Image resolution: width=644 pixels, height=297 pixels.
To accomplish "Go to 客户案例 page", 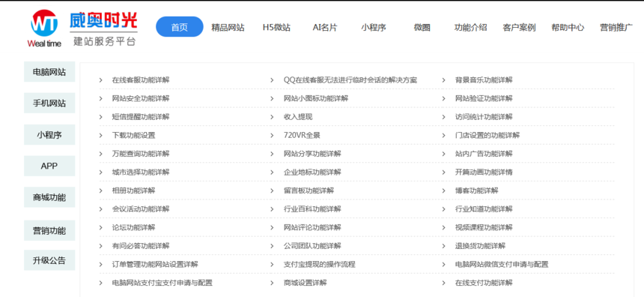I will pos(519,28).
